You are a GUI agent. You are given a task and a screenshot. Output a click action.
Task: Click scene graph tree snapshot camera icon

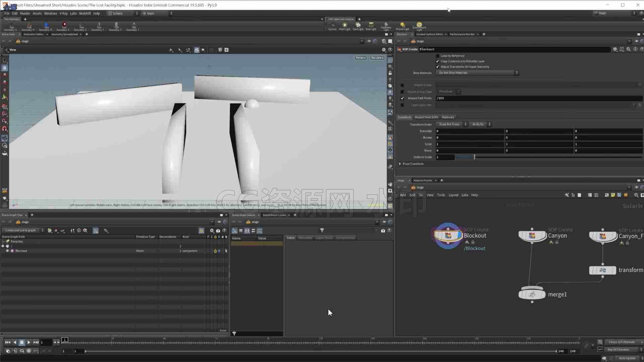(218, 231)
